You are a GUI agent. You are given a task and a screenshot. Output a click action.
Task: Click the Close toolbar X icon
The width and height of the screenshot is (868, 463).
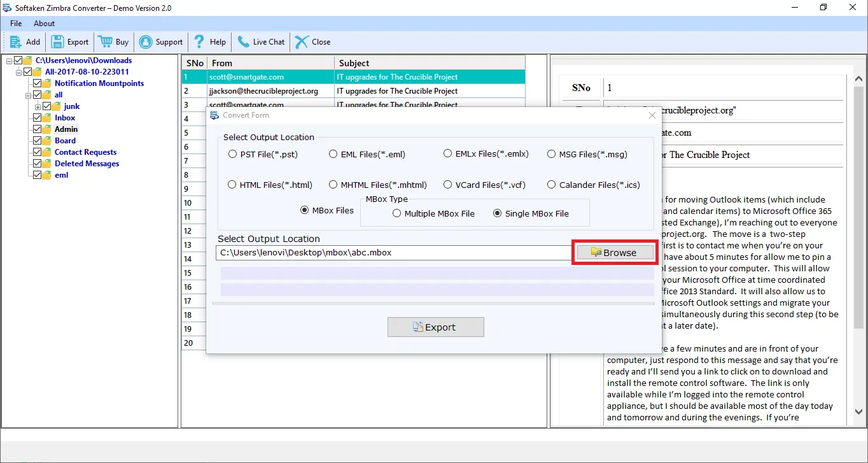coord(302,42)
